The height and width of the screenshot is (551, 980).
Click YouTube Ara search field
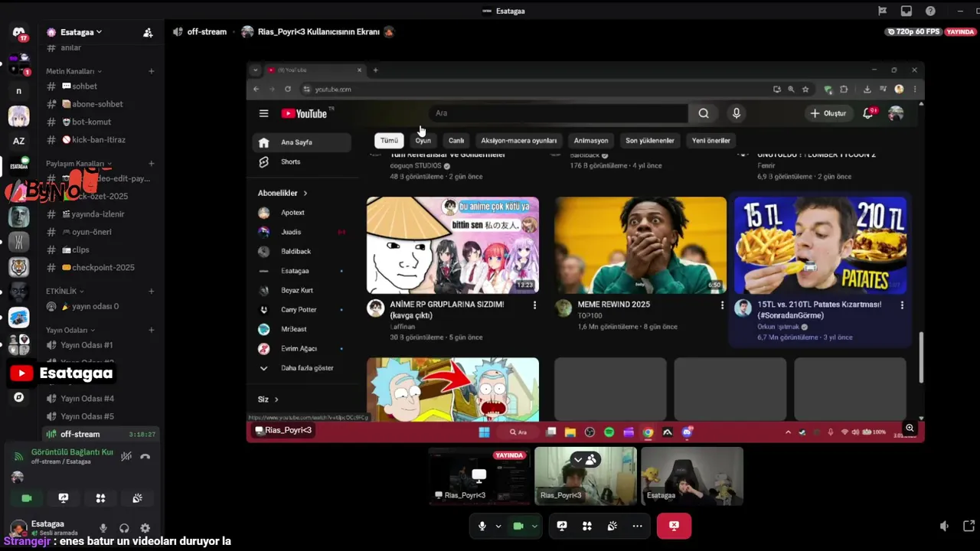pyautogui.click(x=558, y=113)
